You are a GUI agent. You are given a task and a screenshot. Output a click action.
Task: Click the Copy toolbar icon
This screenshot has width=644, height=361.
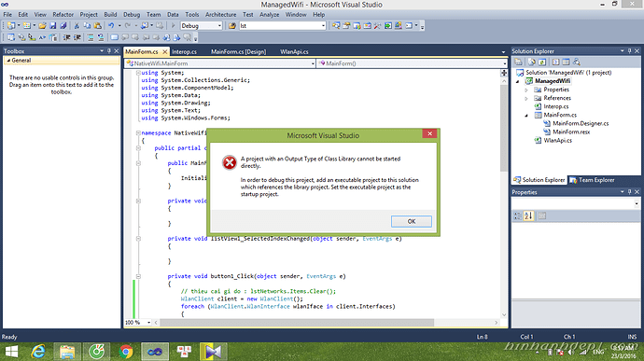point(87,25)
